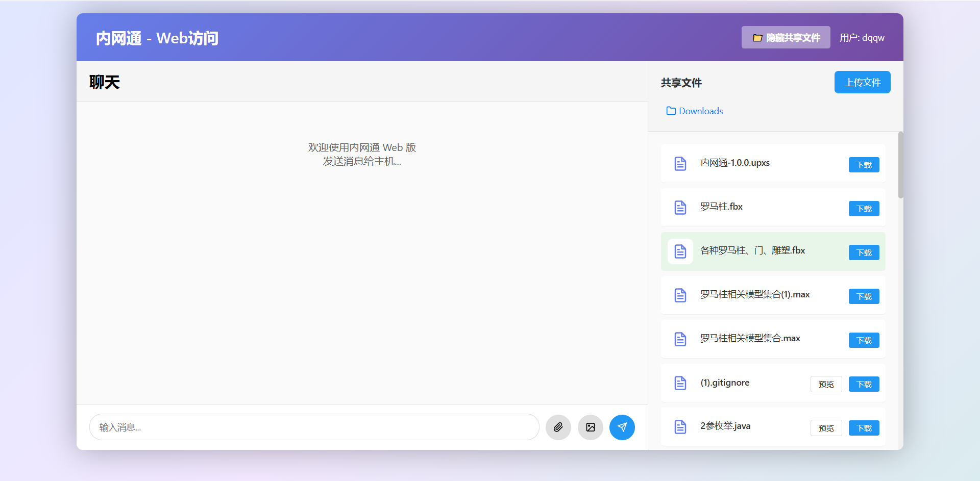This screenshot has width=980, height=481.
Task: Click the document icon of 各种罗马柱、门、雕塑.fbx
Action: [680, 251]
